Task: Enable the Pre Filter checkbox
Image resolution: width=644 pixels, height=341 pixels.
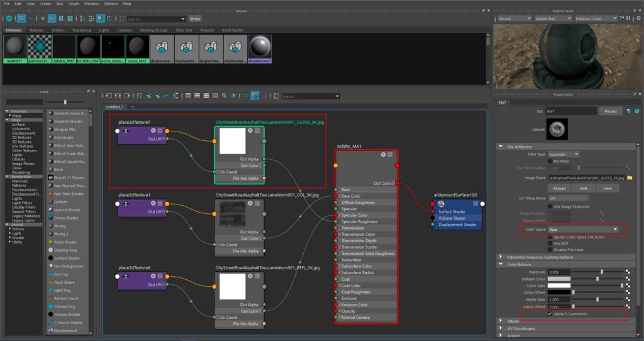Action: tap(550, 160)
